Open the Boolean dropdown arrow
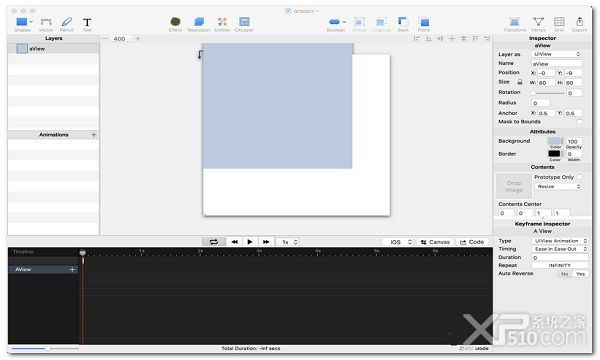Image resolution: width=600 pixels, height=360 pixels. point(344,22)
